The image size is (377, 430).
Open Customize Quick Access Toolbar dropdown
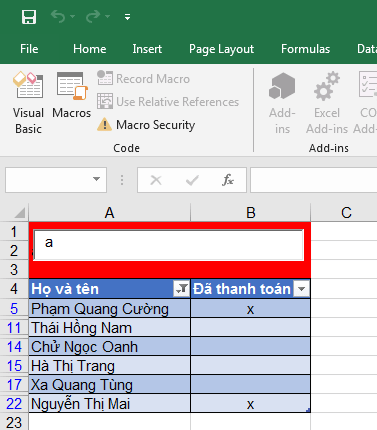[x=127, y=17]
